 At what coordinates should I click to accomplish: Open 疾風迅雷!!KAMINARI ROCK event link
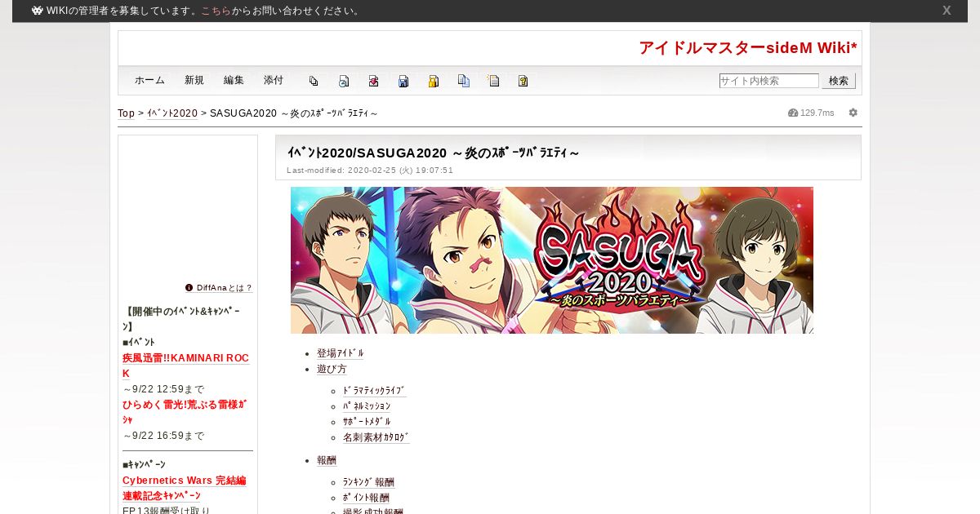click(x=185, y=366)
